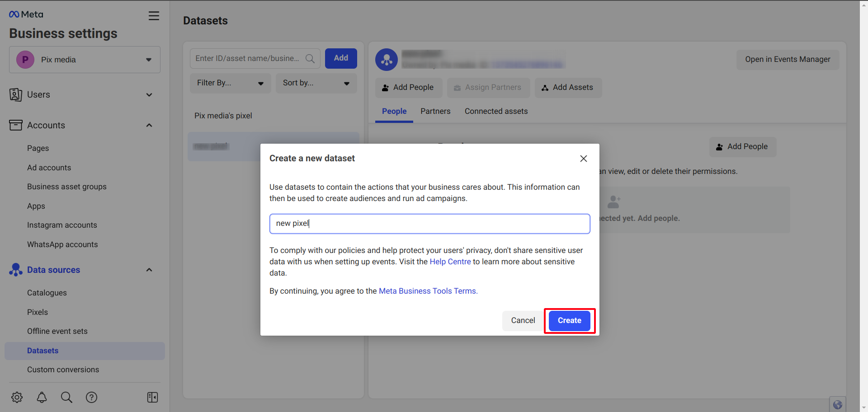
Task: Open the Filter By dropdown
Action: point(230,83)
